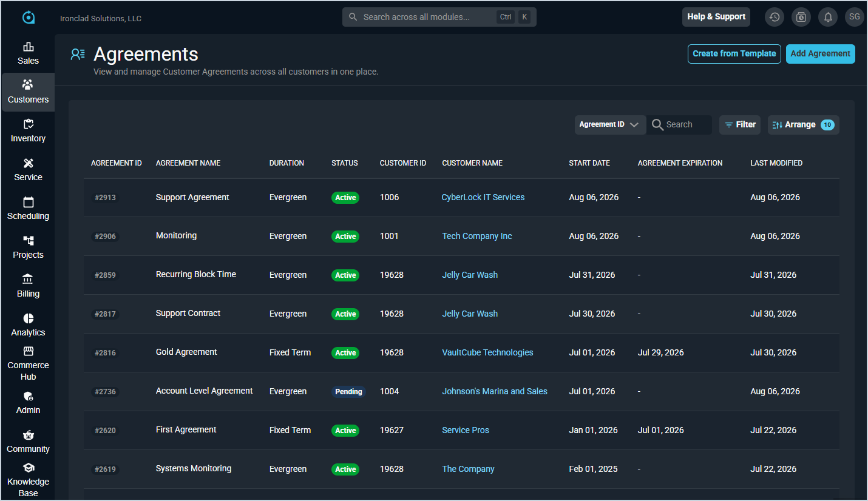Open the Admin module
Viewport: 868px width, 501px height.
[28, 403]
